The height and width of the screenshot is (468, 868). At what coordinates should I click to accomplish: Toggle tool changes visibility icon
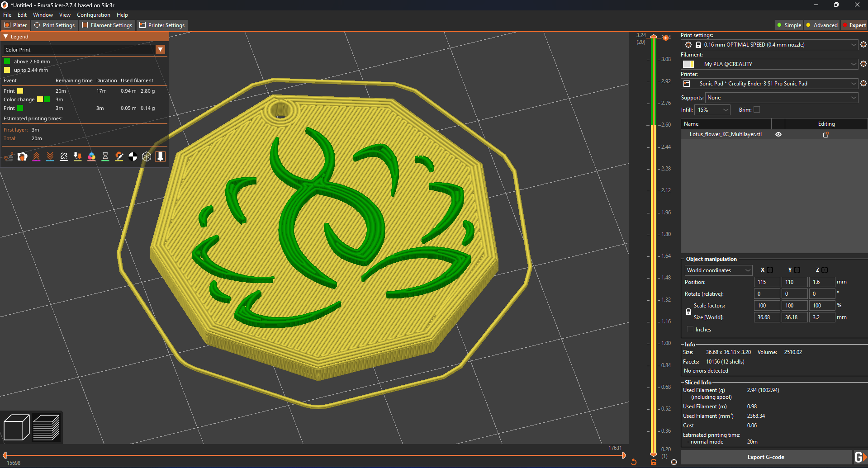pyautogui.click(x=78, y=156)
